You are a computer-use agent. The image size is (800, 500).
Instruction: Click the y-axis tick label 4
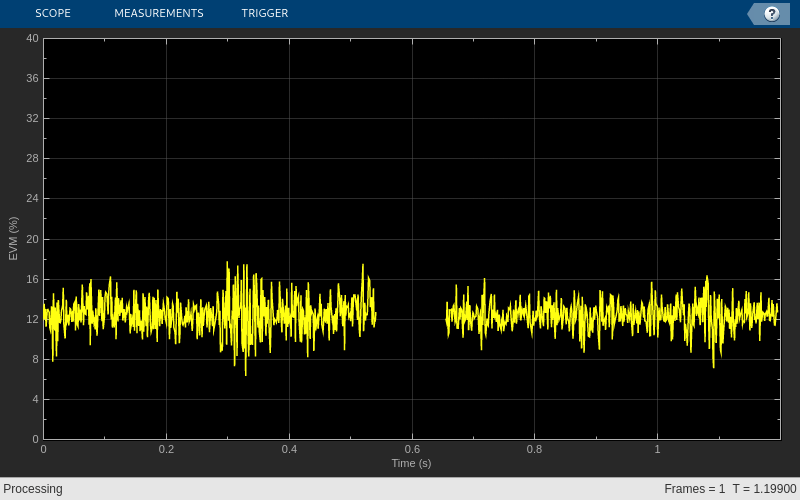click(x=35, y=399)
